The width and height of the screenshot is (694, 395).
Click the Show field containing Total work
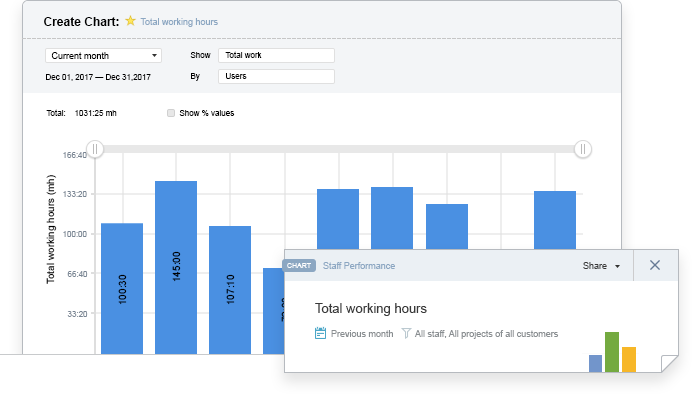tap(276, 55)
